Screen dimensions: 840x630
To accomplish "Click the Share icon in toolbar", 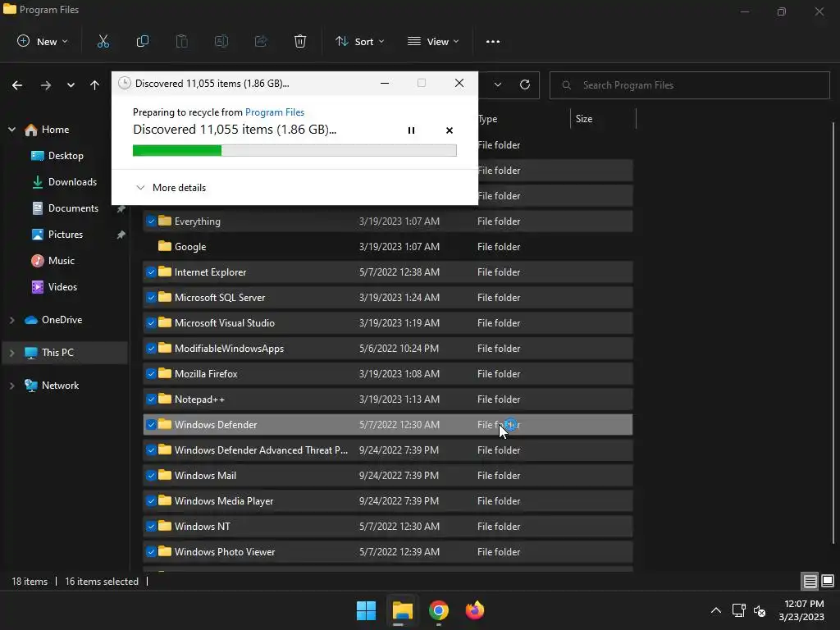I will 261,41.
